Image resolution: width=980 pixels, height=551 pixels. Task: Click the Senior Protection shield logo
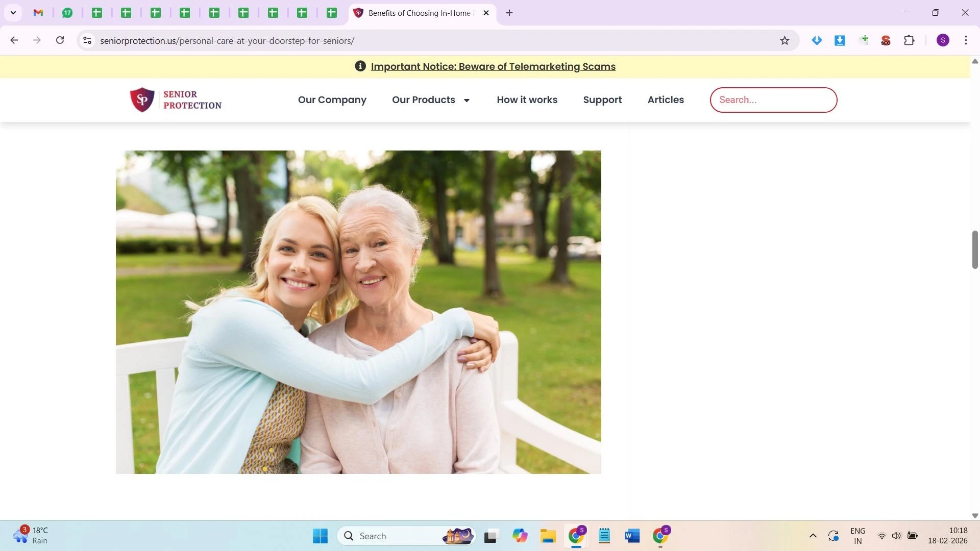[142, 99]
